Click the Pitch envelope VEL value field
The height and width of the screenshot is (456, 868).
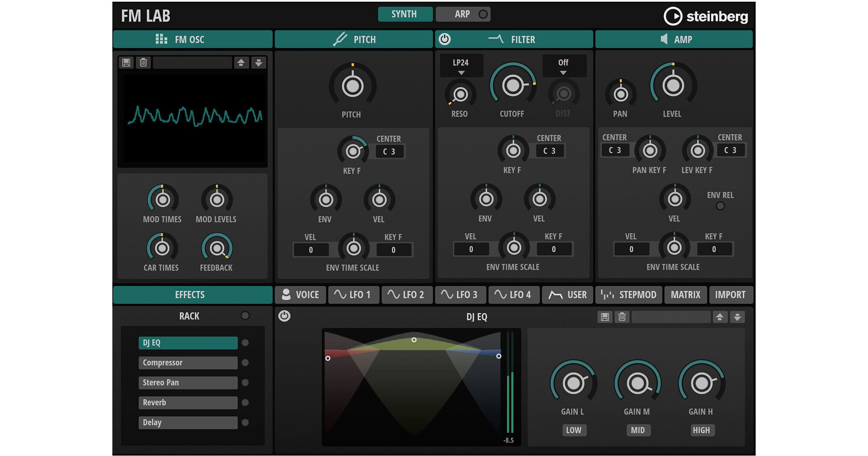311,250
